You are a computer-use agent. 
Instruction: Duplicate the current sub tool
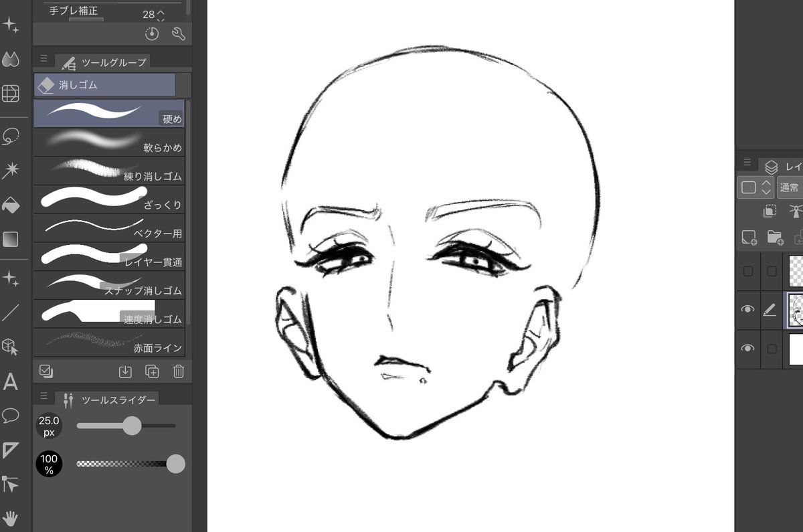click(152, 371)
